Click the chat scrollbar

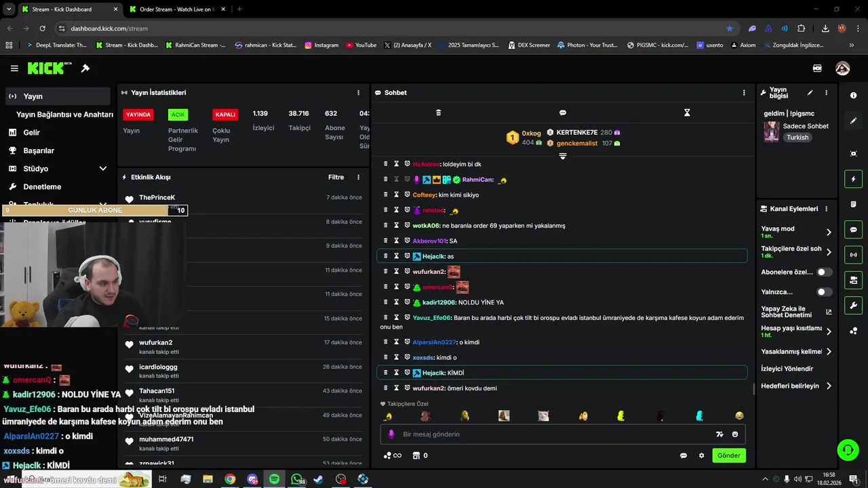click(753, 389)
